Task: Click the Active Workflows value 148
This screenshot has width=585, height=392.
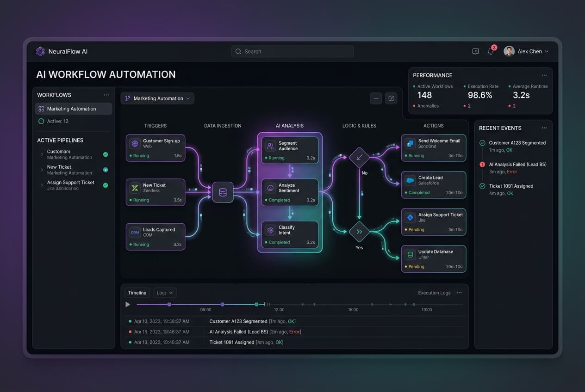Action: pos(424,95)
